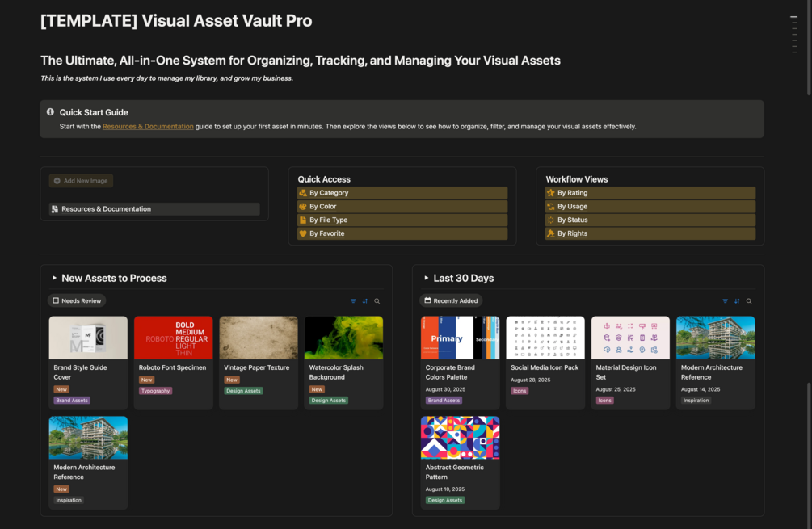Click the Quick Access heading
The image size is (812, 529).
tap(324, 179)
